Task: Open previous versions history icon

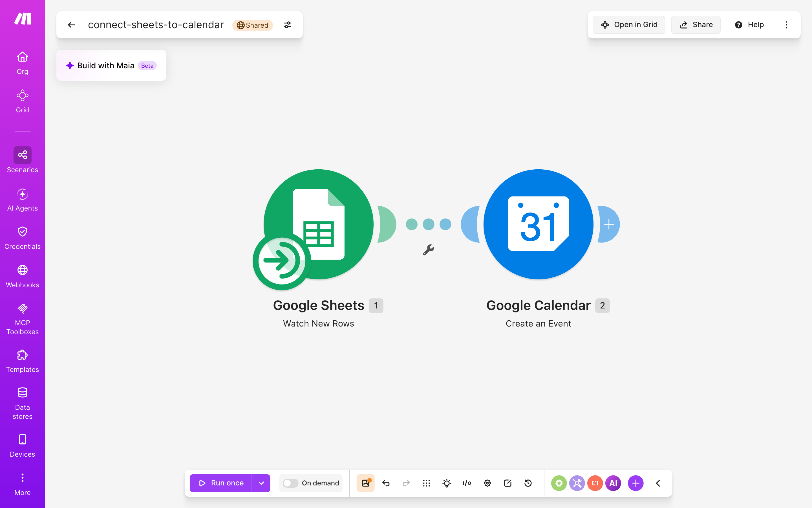Action: click(528, 483)
